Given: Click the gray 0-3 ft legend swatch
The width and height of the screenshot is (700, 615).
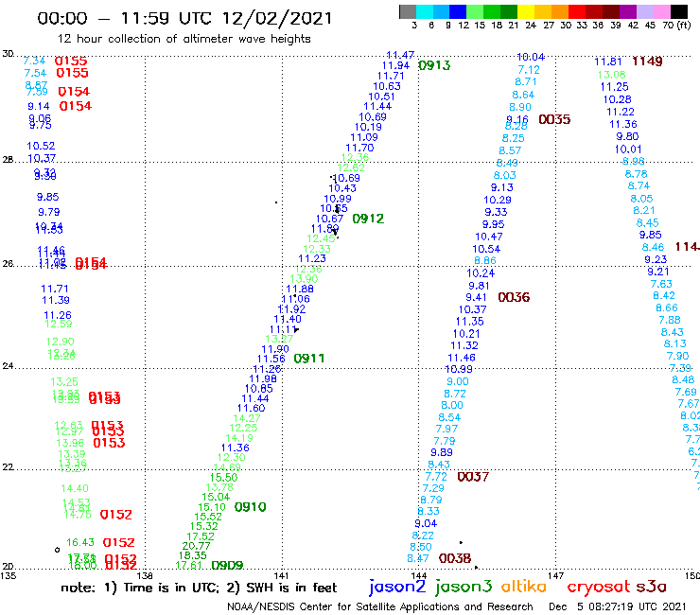Looking at the screenshot, I should [408, 11].
